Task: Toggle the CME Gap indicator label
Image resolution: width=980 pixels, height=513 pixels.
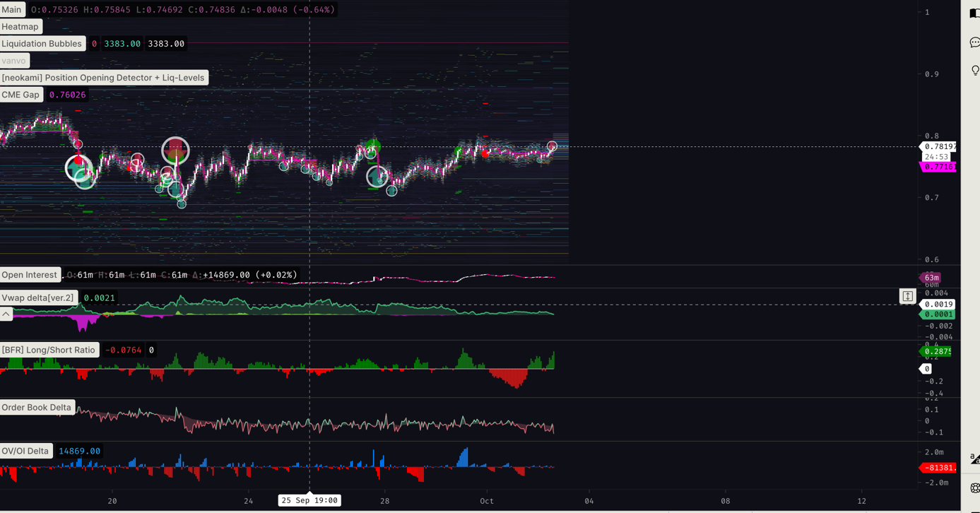Action: (x=21, y=95)
